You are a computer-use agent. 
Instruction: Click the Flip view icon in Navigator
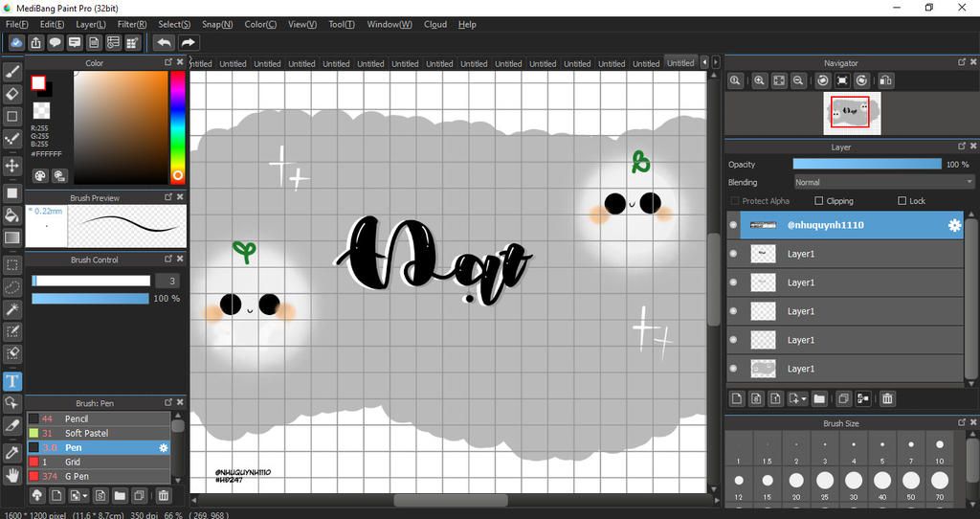pos(885,80)
